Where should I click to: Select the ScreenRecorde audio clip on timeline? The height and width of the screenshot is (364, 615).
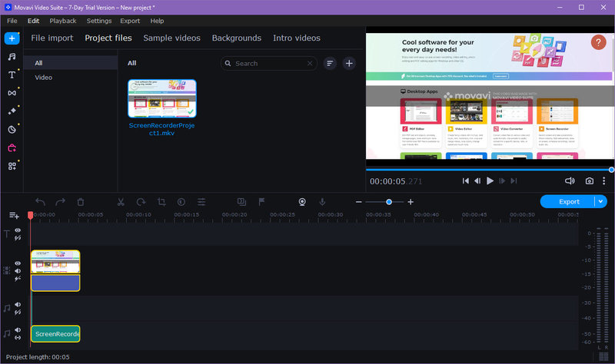[x=55, y=334]
